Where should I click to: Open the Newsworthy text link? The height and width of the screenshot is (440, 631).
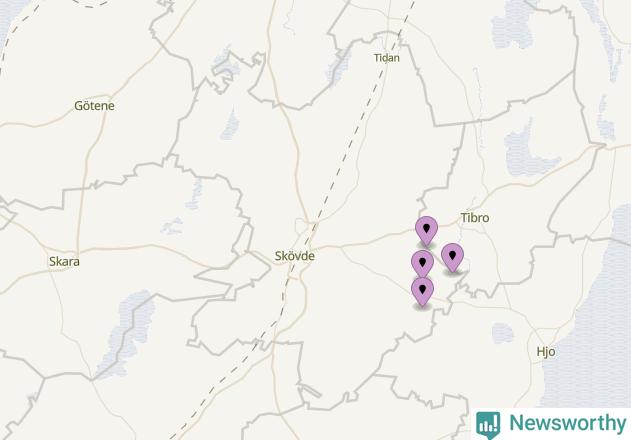click(568, 423)
